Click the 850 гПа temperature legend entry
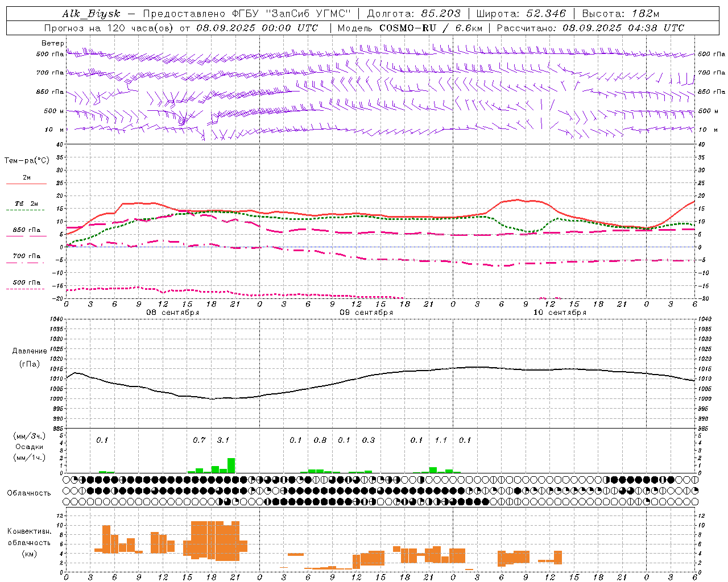The image size is (728, 582). pos(26,230)
